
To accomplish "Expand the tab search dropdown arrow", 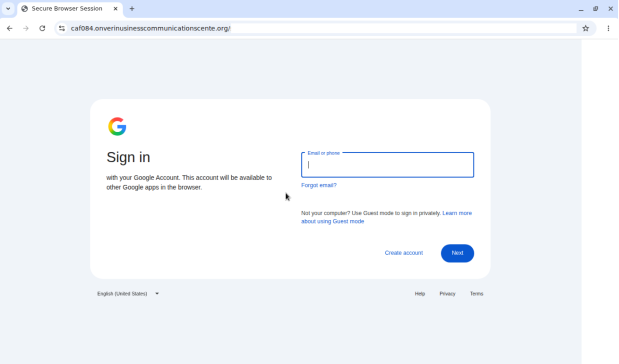I will (8, 9).
